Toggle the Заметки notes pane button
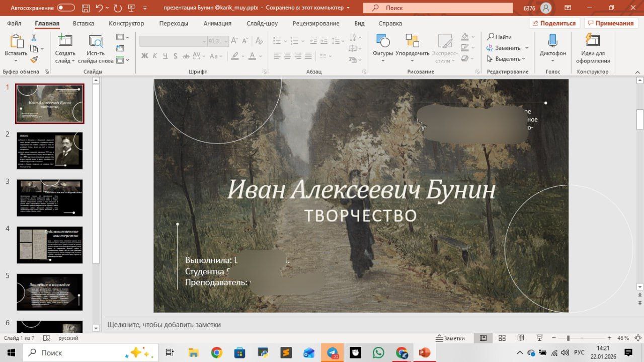Viewport: 644px width, 362px height. tap(450, 338)
